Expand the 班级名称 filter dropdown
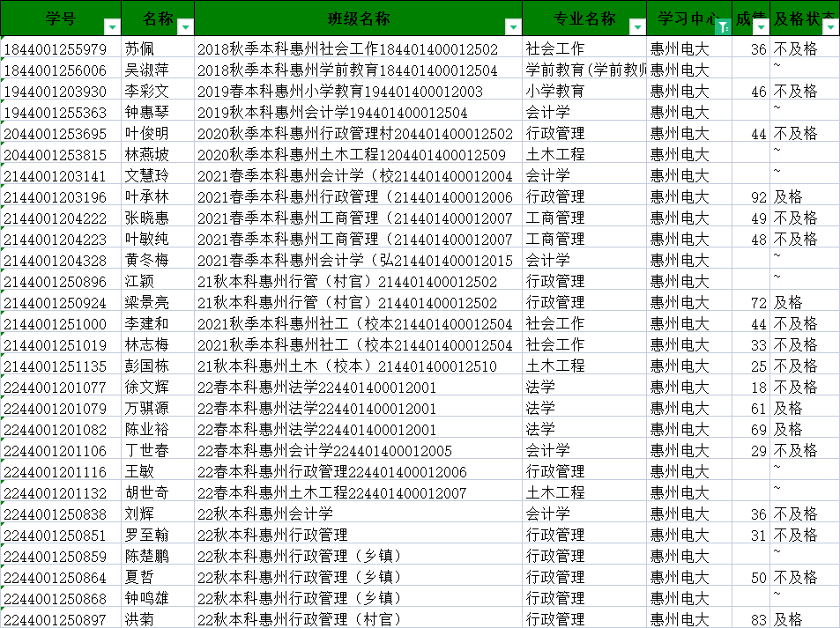The height and width of the screenshot is (628, 840). tap(512, 26)
